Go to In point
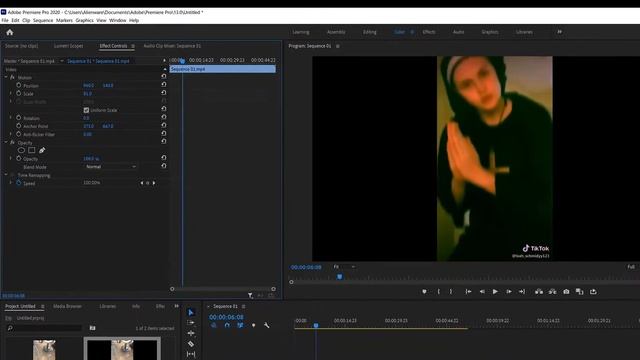 [x=469, y=291]
